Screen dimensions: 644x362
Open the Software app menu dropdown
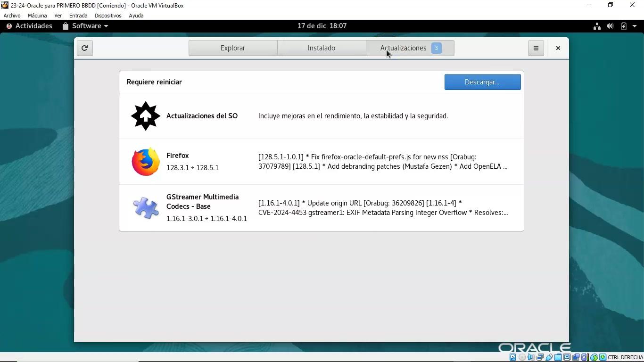pos(85,26)
